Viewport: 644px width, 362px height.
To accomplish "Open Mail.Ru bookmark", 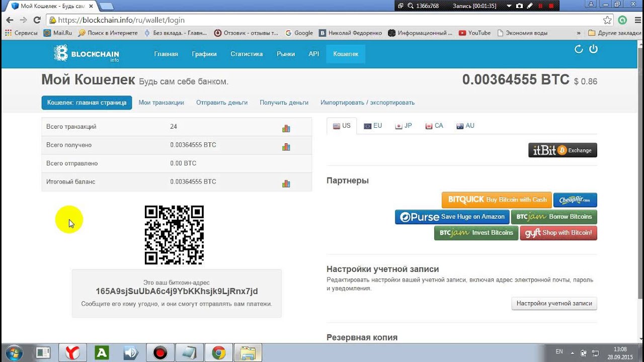I will pos(58,33).
